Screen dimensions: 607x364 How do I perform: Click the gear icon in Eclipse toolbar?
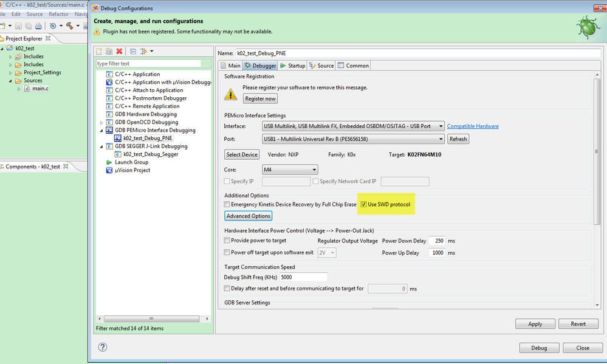click(x=53, y=26)
